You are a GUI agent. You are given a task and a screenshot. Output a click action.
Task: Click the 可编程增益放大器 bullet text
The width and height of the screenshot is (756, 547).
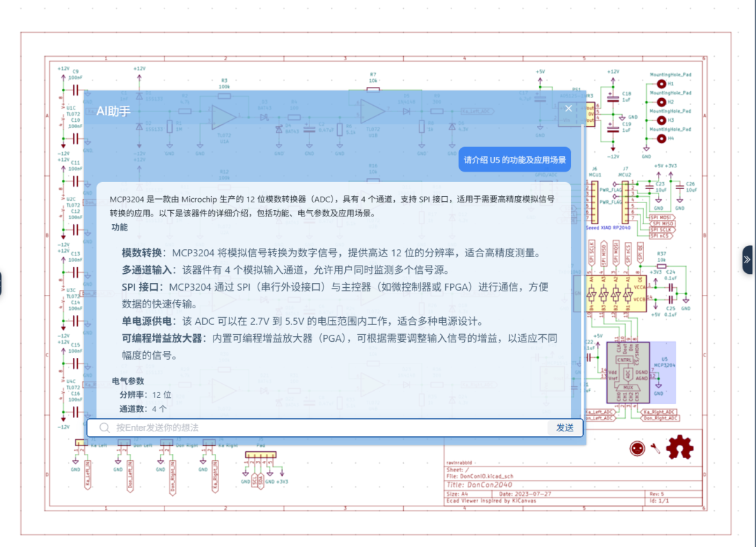coord(339,347)
